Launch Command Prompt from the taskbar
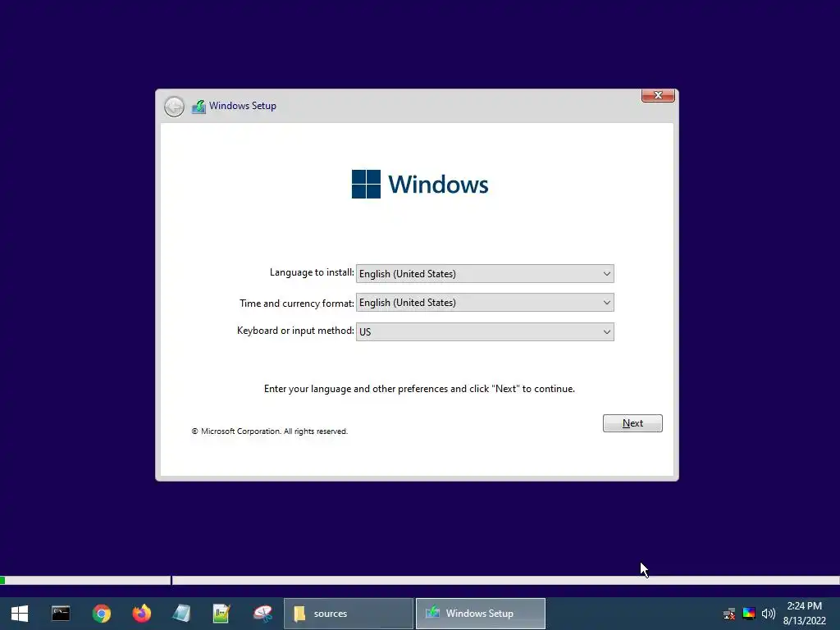 (61, 614)
